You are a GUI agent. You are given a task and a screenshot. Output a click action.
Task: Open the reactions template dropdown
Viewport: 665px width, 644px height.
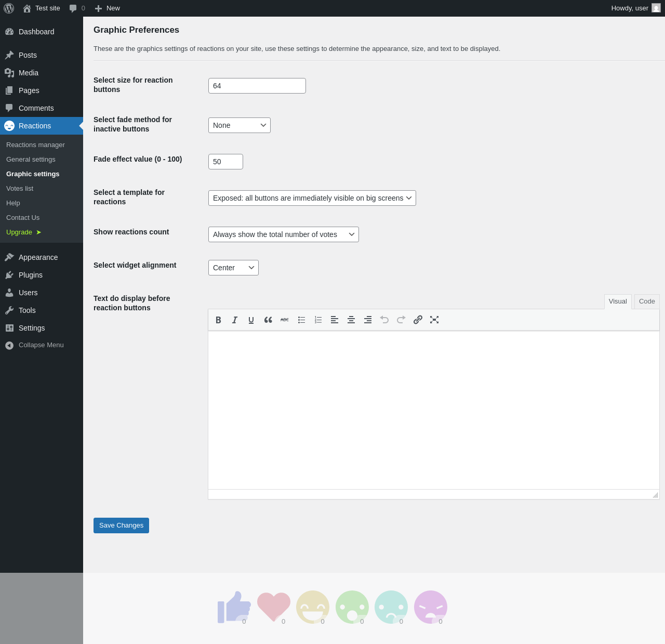312,198
